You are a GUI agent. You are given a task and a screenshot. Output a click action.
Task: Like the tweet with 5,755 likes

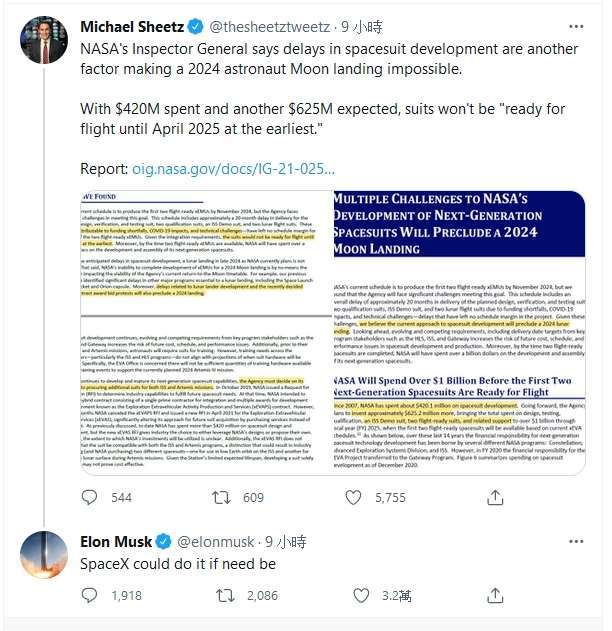point(353,497)
